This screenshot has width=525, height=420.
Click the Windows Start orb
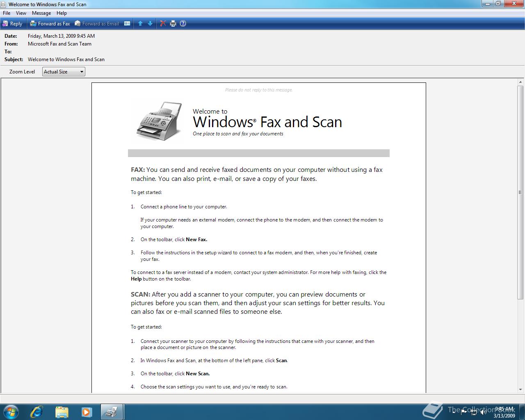pyautogui.click(x=11, y=412)
